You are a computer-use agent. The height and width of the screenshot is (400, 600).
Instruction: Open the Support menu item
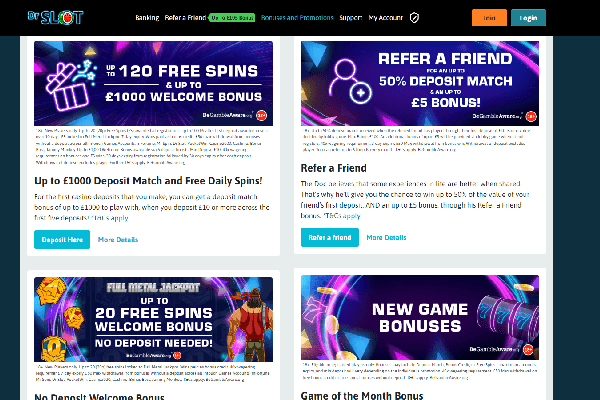[x=351, y=18]
